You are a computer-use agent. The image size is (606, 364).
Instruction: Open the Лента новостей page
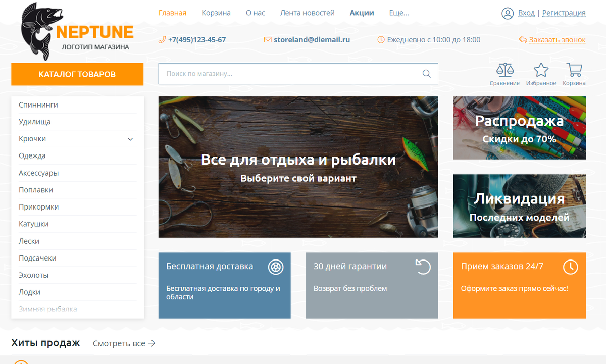pyautogui.click(x=307, y=13)
